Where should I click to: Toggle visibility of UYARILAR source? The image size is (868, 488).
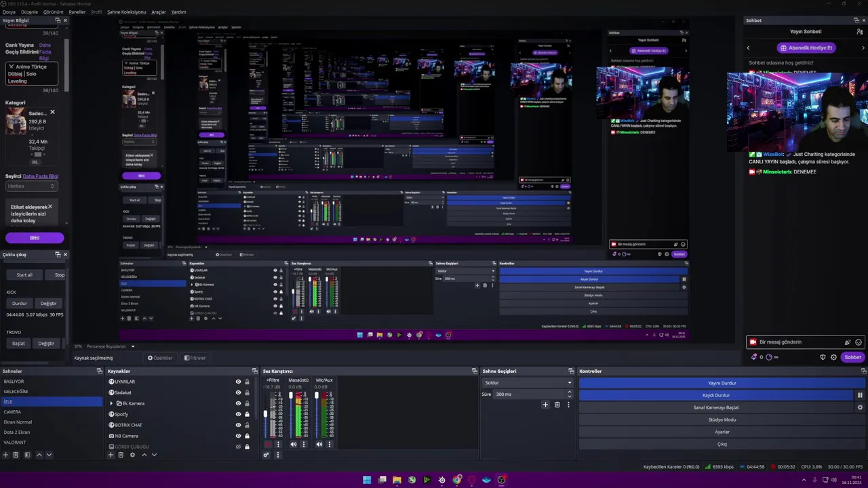tap(238, 382)
